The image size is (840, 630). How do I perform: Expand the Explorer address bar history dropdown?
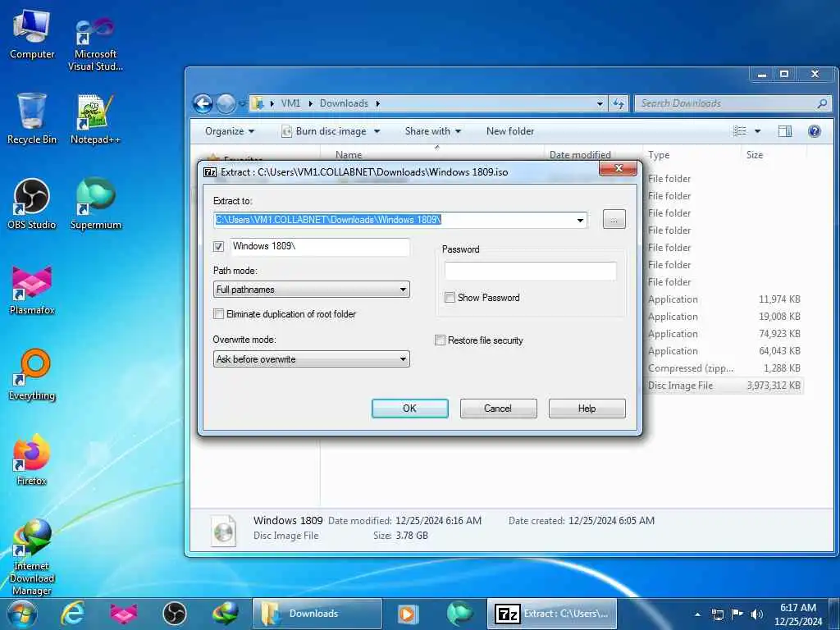[x=600, y=103]
